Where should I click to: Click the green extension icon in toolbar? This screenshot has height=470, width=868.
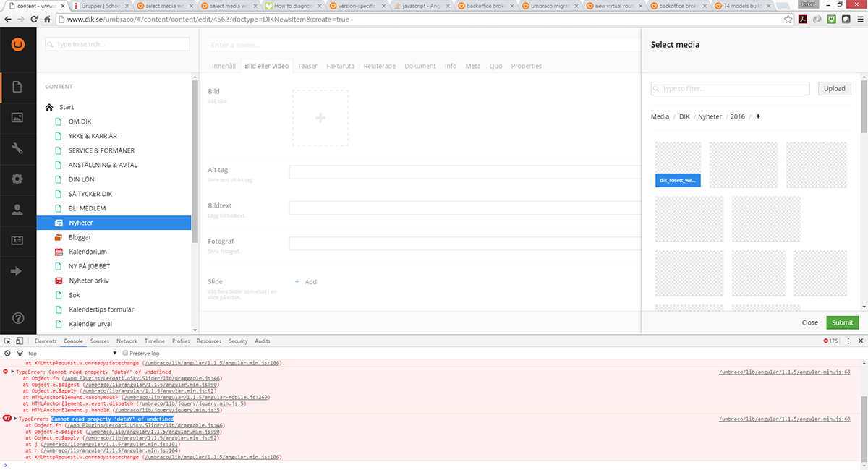tap(831, 20)
